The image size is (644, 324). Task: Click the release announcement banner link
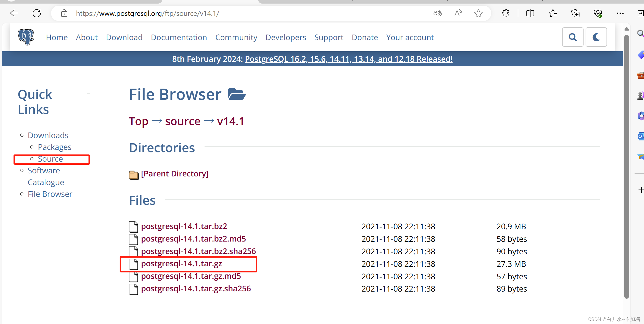(348, 59)
